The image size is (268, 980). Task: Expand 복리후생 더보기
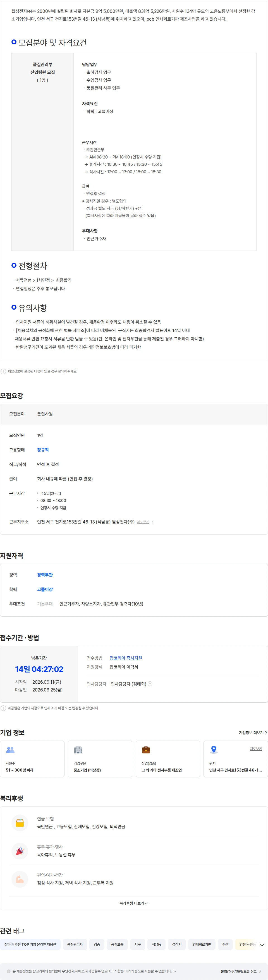pyautogui.click(x=134, y=903)
